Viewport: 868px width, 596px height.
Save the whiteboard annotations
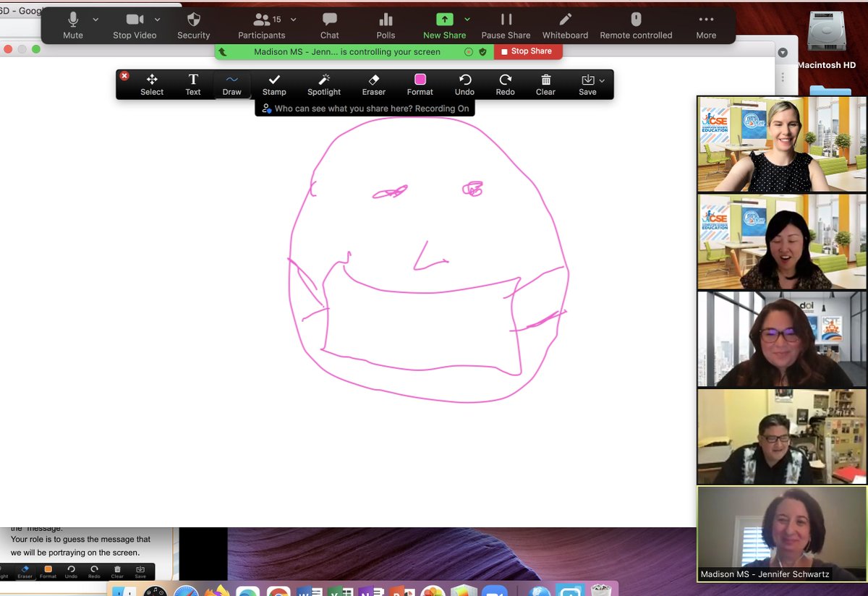pos(587,85)
